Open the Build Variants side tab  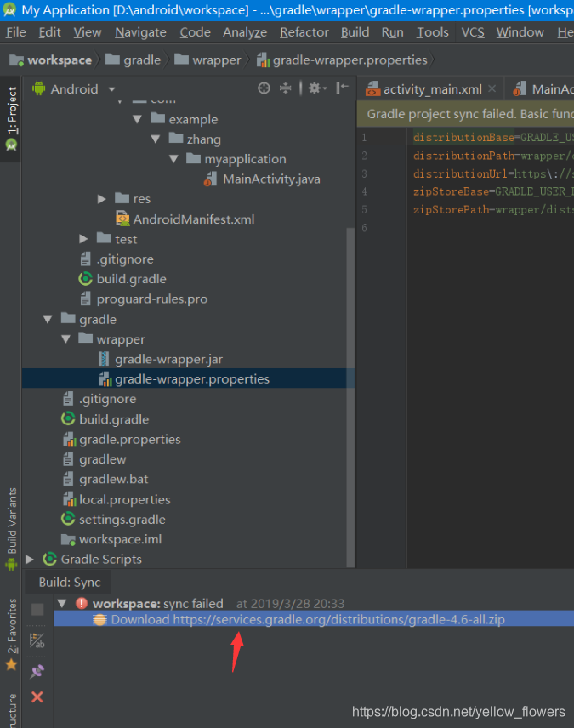(x=11, y=528)
